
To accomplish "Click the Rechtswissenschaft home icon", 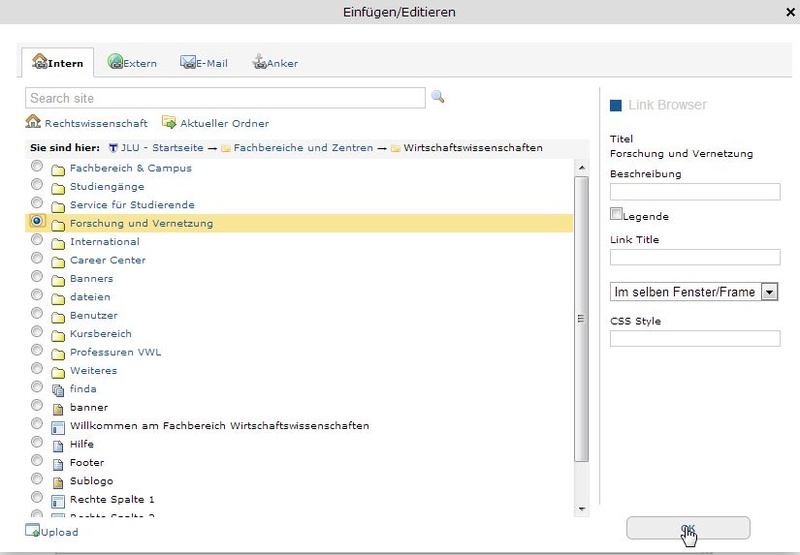I will point(33,122).
